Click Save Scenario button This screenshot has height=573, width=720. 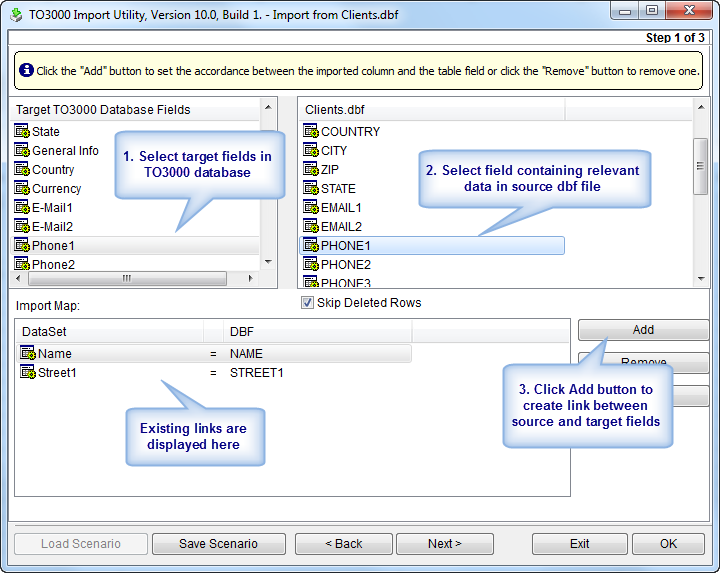219,544
